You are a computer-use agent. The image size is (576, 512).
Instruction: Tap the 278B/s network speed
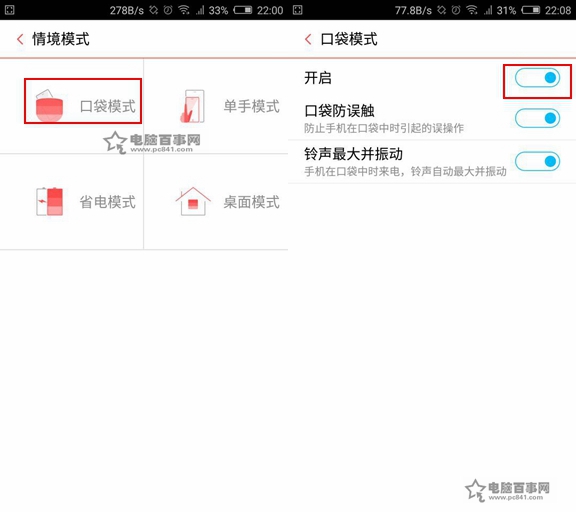click(127, 10)
